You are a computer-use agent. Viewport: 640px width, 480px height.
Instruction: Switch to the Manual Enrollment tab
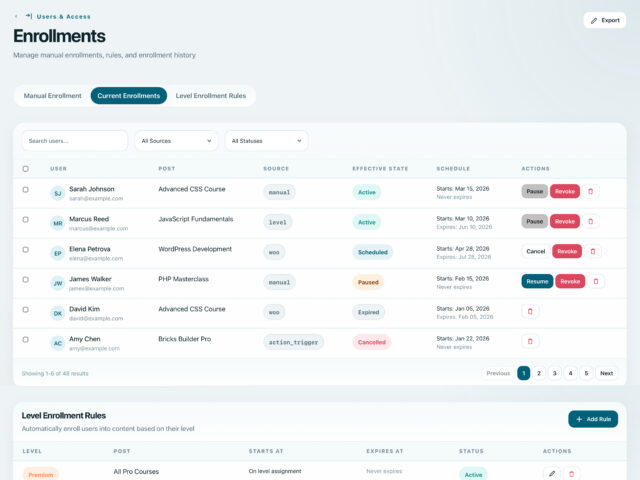[53, 96]
